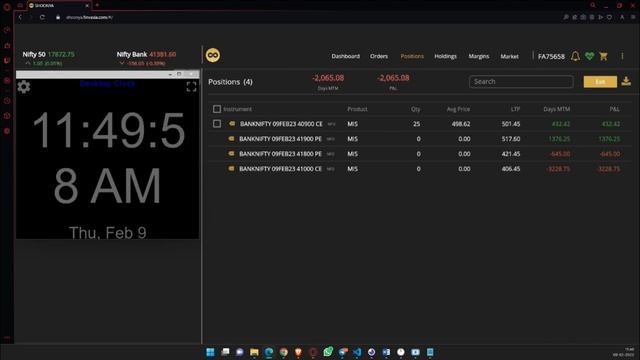
Task: Download positions with the download icon
Action: (626, 81)
